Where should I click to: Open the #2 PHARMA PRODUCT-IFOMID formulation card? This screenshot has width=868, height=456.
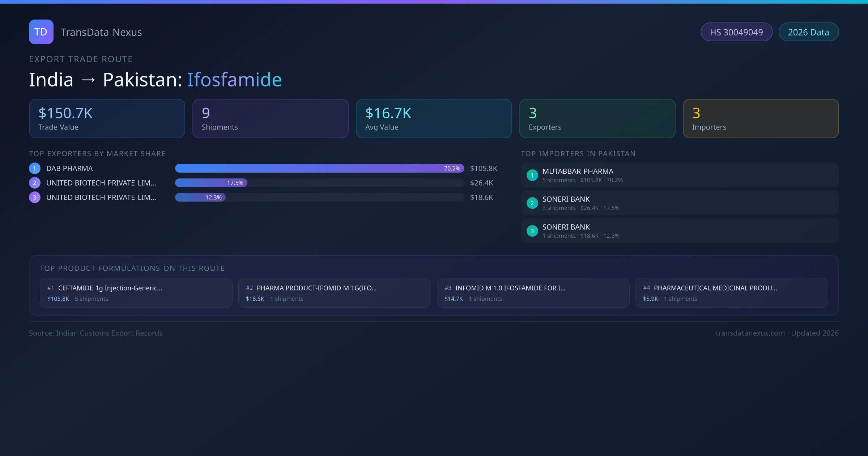(x=335, y=293)
